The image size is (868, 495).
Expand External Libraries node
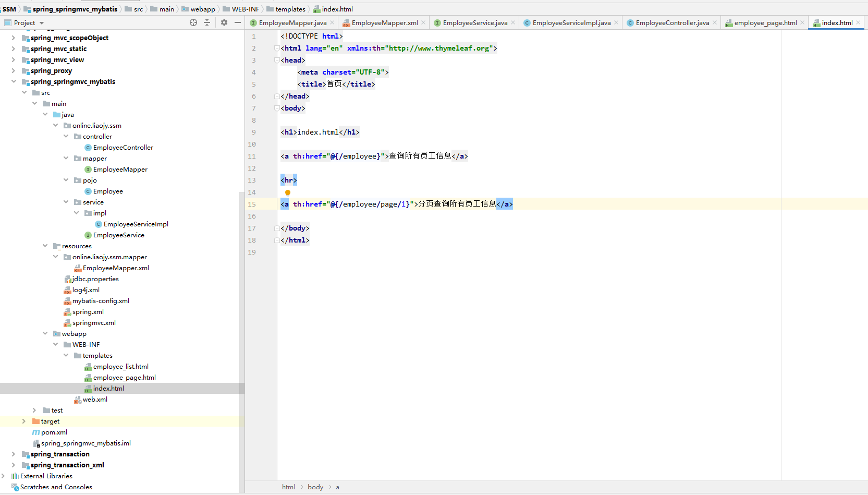click(4, 476)
